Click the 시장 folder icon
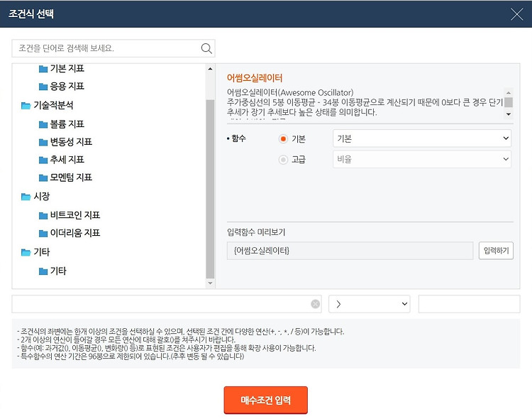Image resolution: width=532 pixels, height=419 pixels. [26, 197]
